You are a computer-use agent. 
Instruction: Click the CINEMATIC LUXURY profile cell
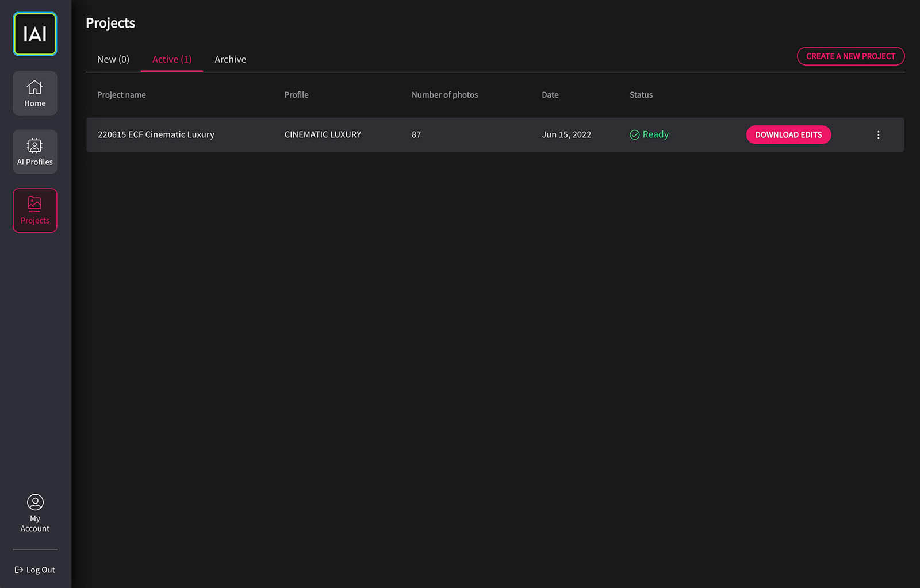click(323, 134)
